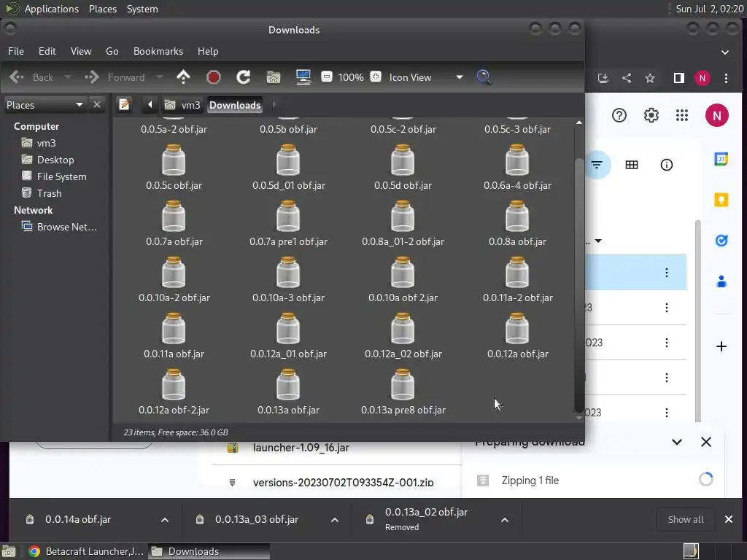Open Chrome three-dot menu
Image resolution: width=747 pixels, height=560 pixels.
pyautogui.click(x=726, y=78)
